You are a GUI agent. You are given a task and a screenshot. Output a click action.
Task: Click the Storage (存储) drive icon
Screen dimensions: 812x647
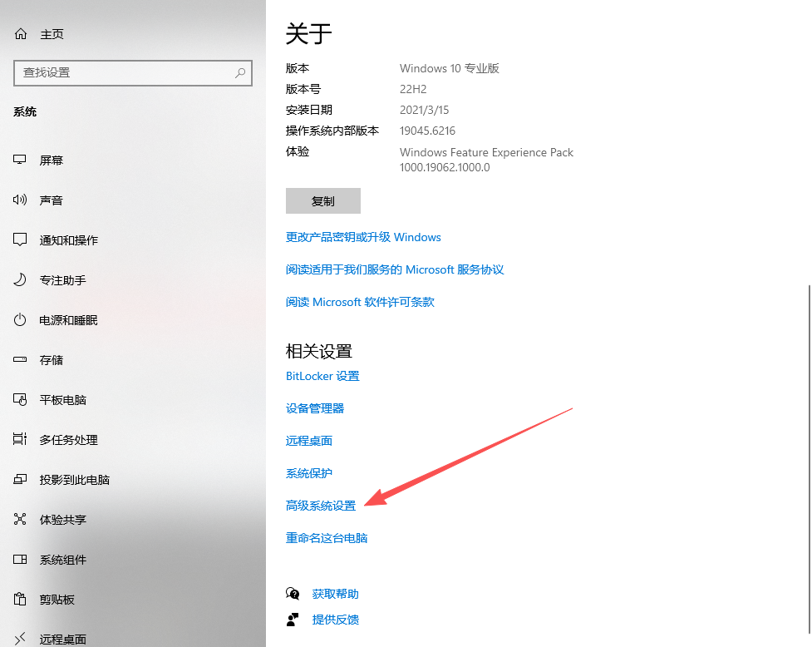click(x=20, y=359)
